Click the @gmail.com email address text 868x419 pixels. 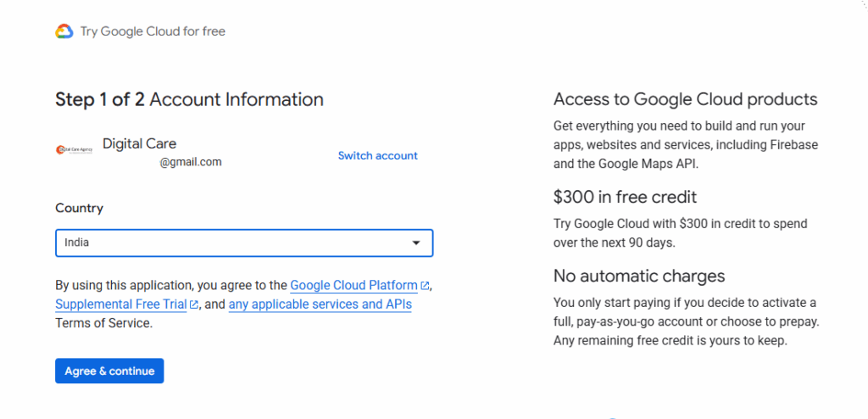(191, 162)
